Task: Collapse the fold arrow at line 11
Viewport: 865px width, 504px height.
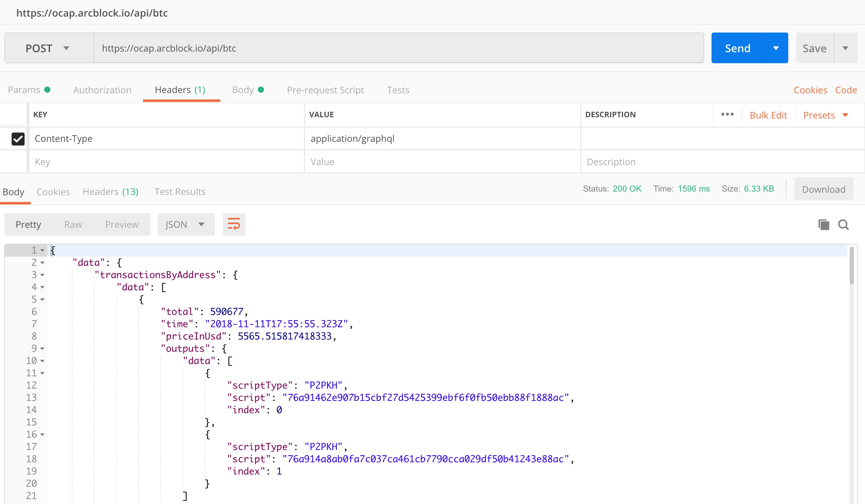Action: tap(42, 373)
